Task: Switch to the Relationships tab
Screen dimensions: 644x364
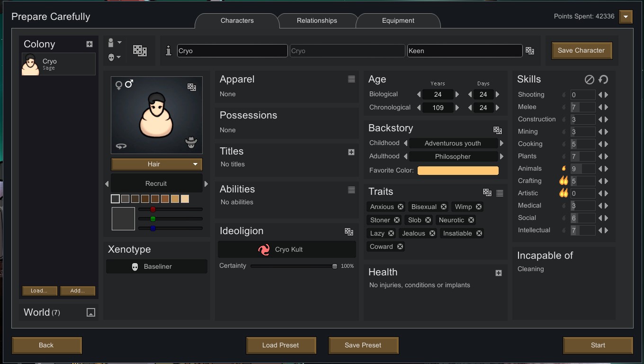Action: 317,21
